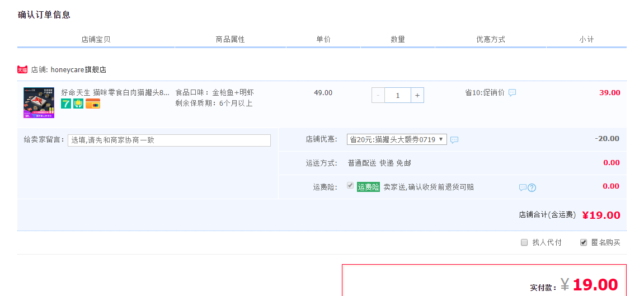Click the 普通配送 快递 免邮 shipping text
Image resolution: width=644 pixels, height=296 pixels.
(x=379, y=163)
